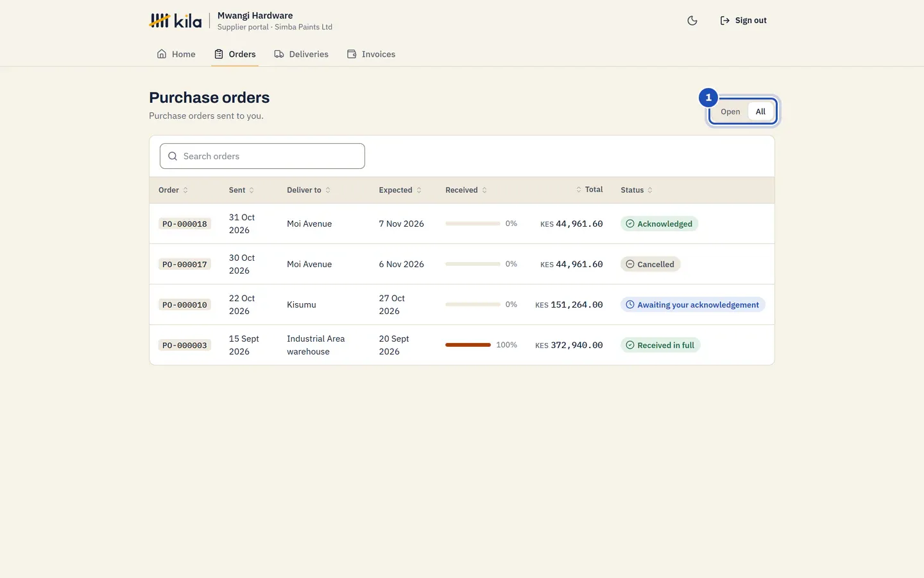This screenshot has height=578, width=924.
Task: Click the total KES 151,264.00
Action: (x=569, y=304)
